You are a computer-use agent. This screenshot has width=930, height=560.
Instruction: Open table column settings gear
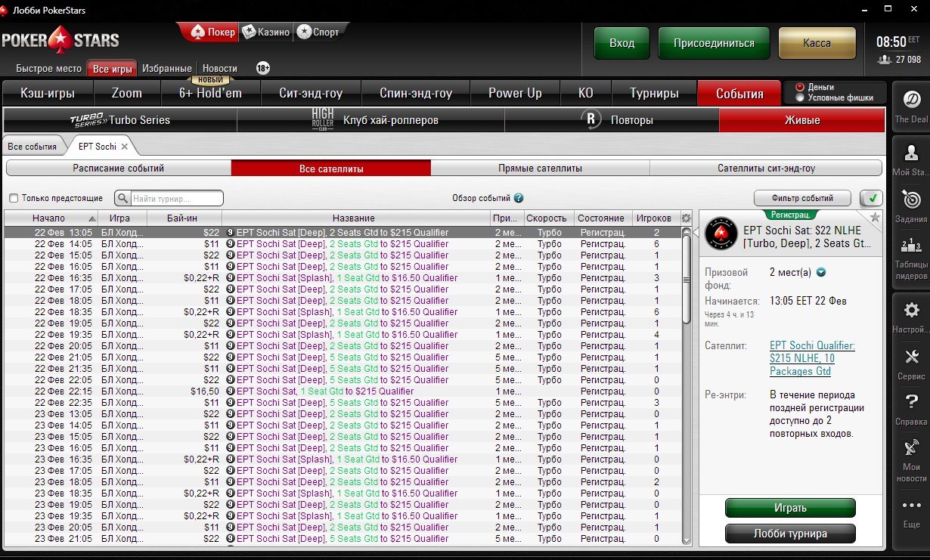coord(686,218)
